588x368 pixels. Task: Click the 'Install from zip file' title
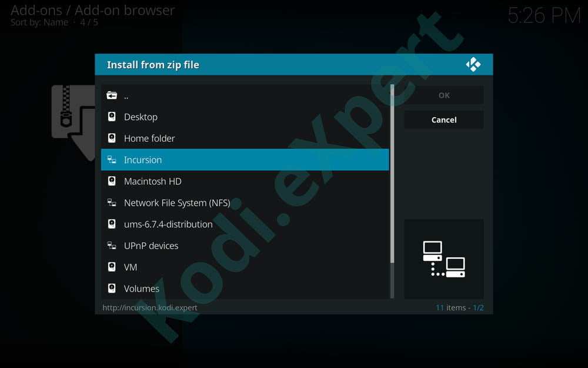153,65
